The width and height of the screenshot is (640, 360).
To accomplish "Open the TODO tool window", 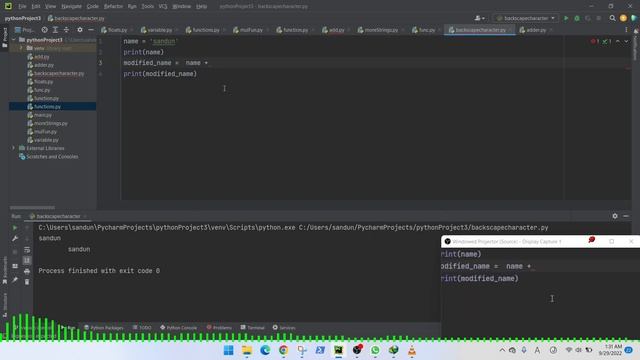I will [x=142, y=328].
